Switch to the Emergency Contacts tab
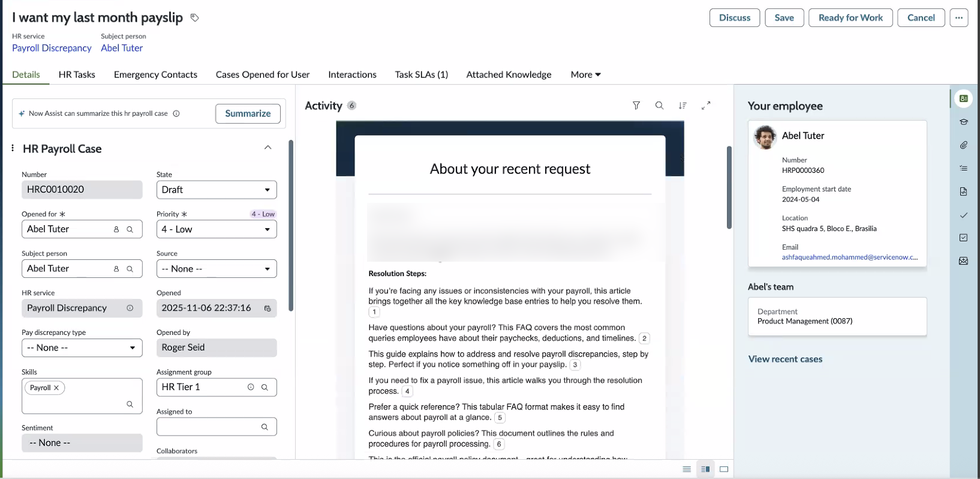The height and width of the screenshot is (479, 980). pyautogui.click(x=155, y=74)
